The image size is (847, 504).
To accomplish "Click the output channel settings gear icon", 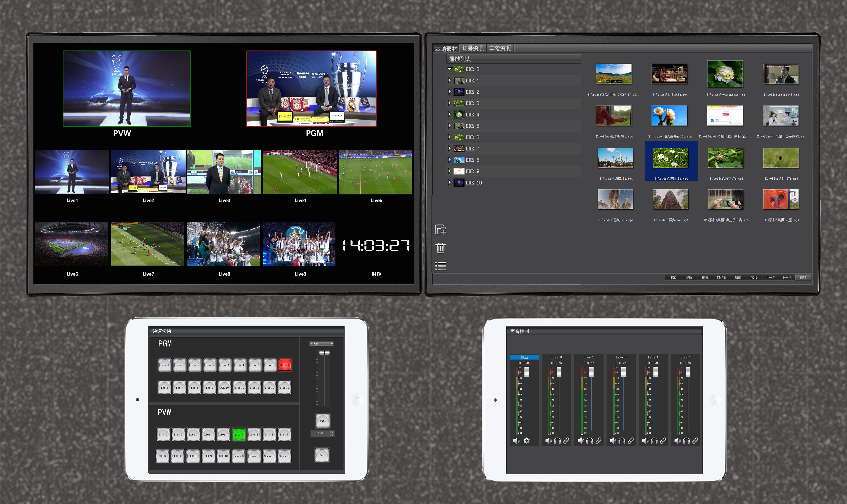I will 526,441.
